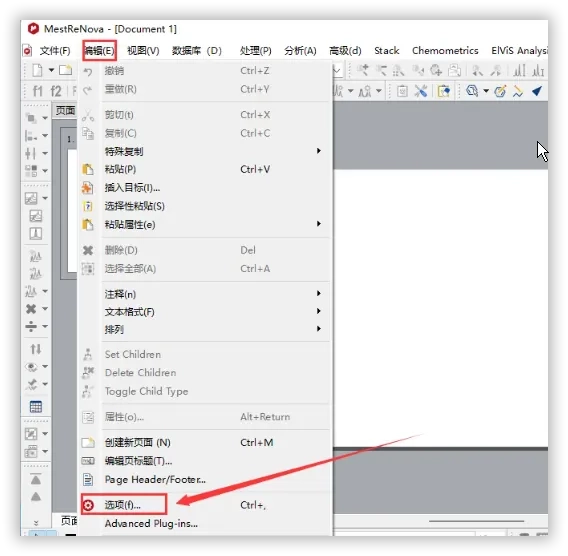The height and width of the screenshot is (556, 568).
Task: Expand the 特殊复制 submenu arrow
Action: [x=318, y=151]
